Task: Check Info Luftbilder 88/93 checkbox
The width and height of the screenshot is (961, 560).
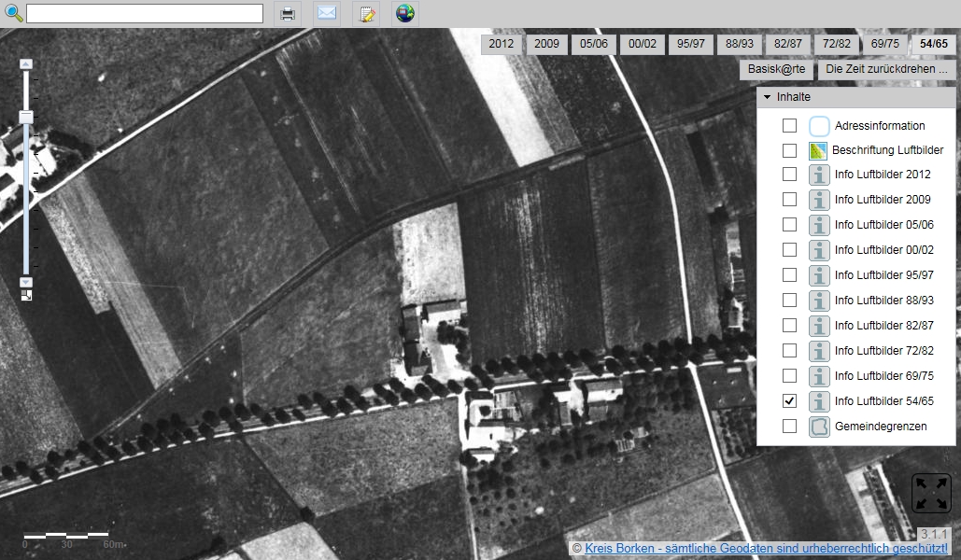Action: 789,300
